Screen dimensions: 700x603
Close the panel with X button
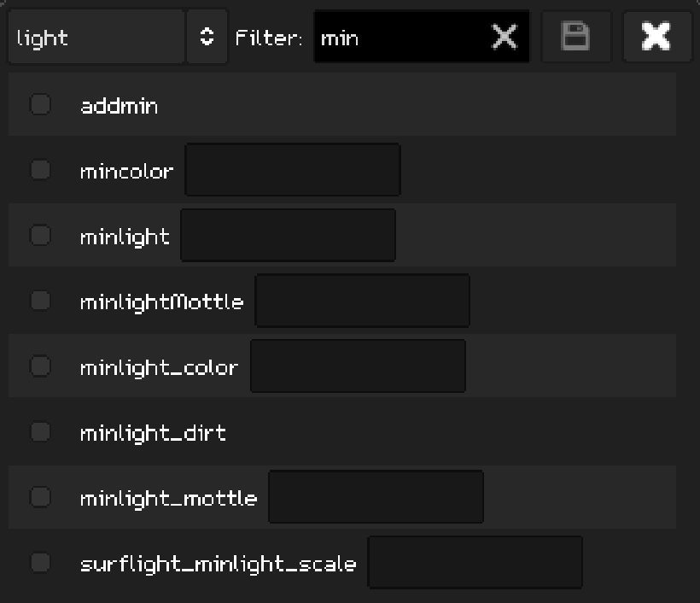[656, 37]
